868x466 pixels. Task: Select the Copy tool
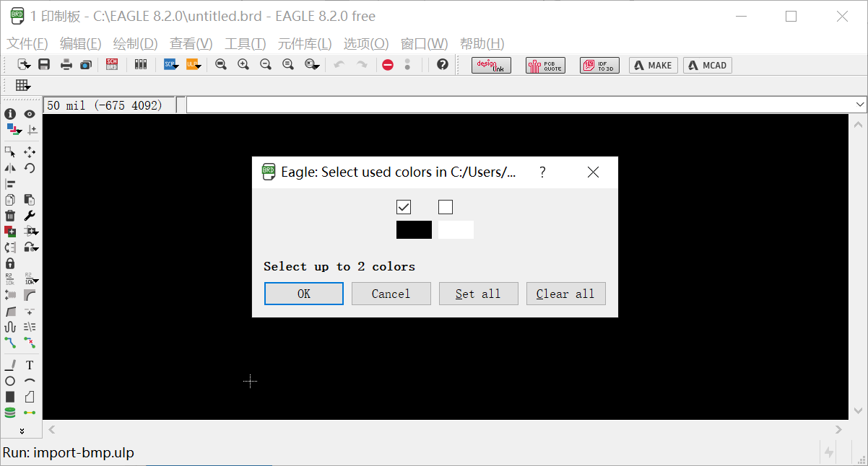(10, 200)
